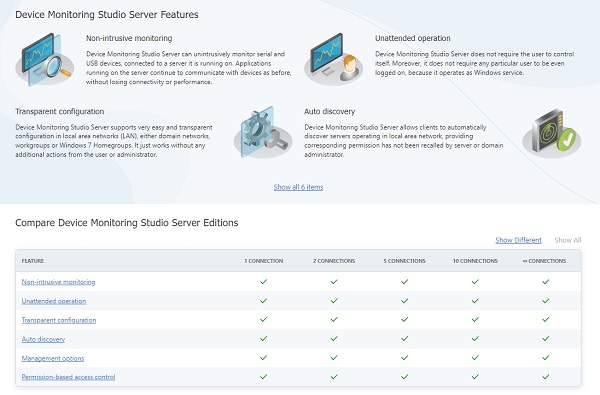Viewport: 600px width, 395px height.
Task: Click Non-intrusive monitoring checkmark under 1 CONNECTION
Action: pyautogui.click(x=263, y=282)
